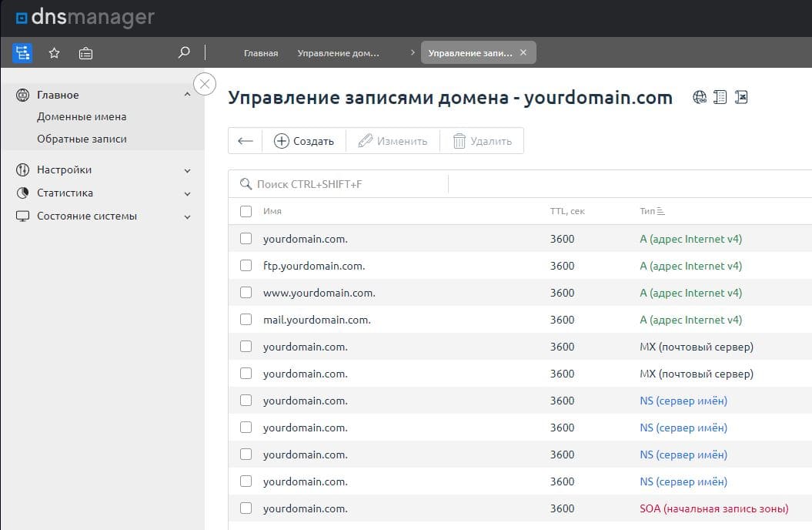Select Главное sidebar section
The image size is (812, 530).
[58, 95]
